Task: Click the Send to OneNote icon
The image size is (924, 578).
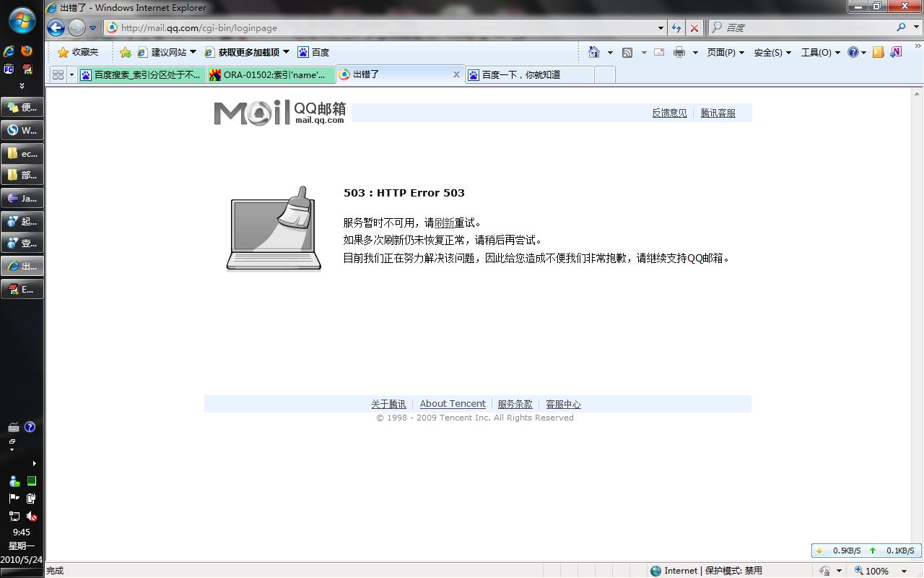Action: coord(896,52)
